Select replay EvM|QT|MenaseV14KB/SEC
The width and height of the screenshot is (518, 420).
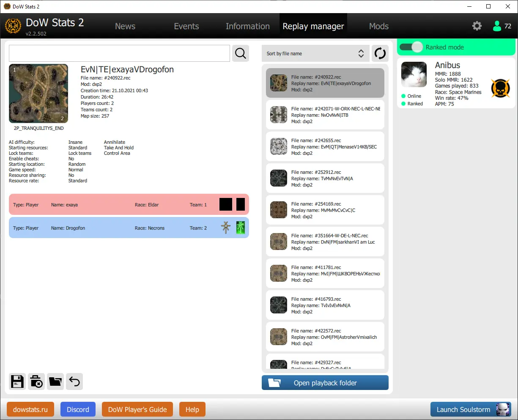tap(325, 146)
